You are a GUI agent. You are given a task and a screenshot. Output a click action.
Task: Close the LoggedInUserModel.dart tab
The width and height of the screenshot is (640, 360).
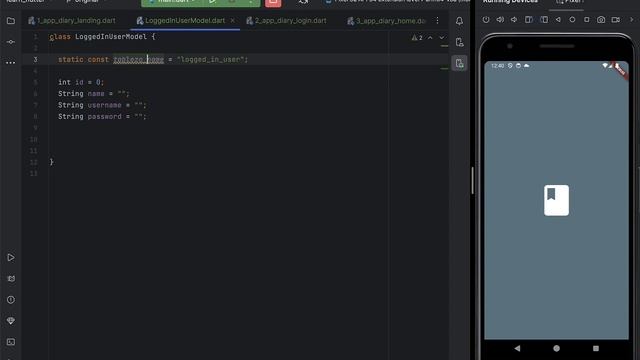(233, 20)
